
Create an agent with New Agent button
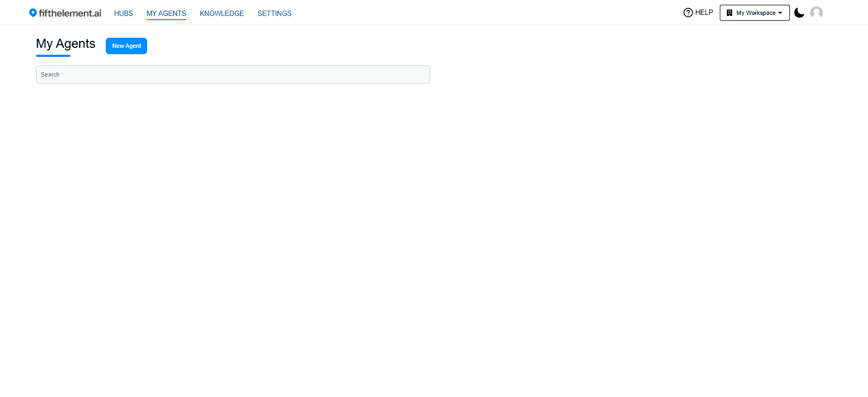point(126,46)
